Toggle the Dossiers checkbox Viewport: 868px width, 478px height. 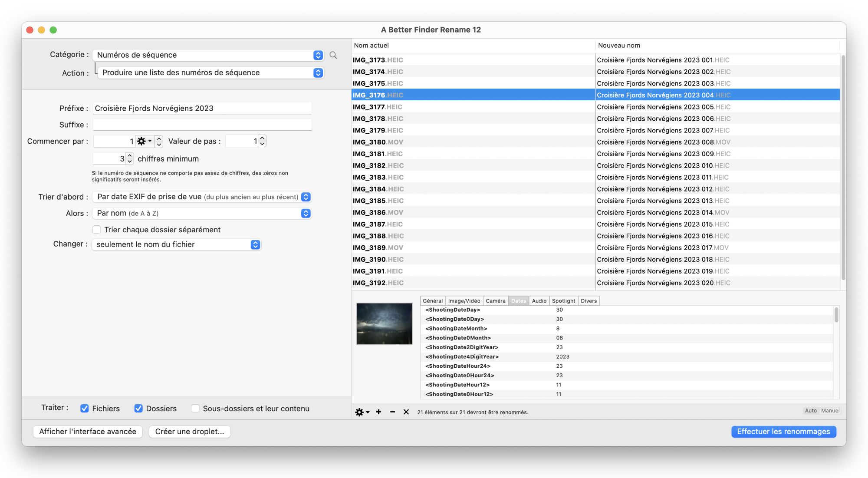[x=138, y=409]
